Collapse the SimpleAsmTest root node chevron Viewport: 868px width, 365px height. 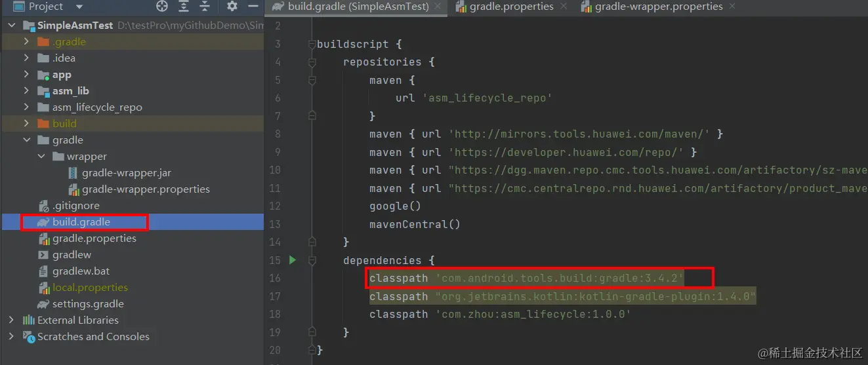[11, 26]
